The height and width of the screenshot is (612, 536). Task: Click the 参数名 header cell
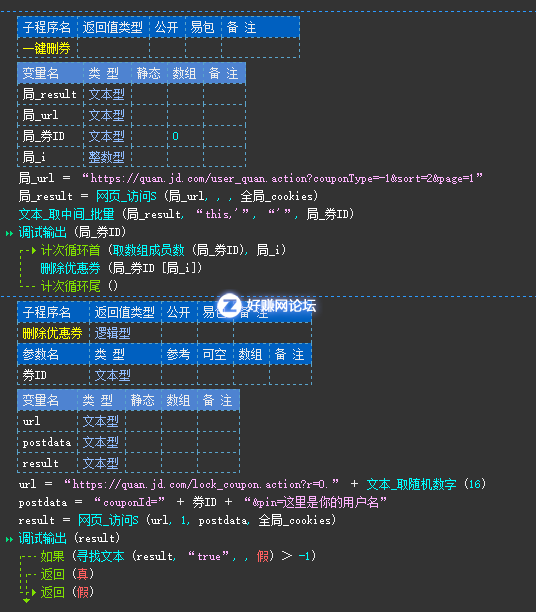(53, 354)
